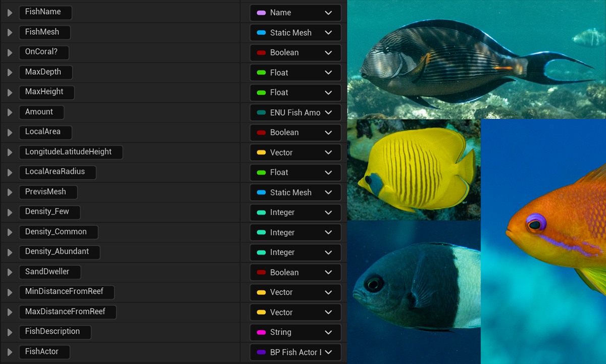Screen dimensions: 606x364
Task: Edit the OnCoral? variable name field
Action: [44, 52]
